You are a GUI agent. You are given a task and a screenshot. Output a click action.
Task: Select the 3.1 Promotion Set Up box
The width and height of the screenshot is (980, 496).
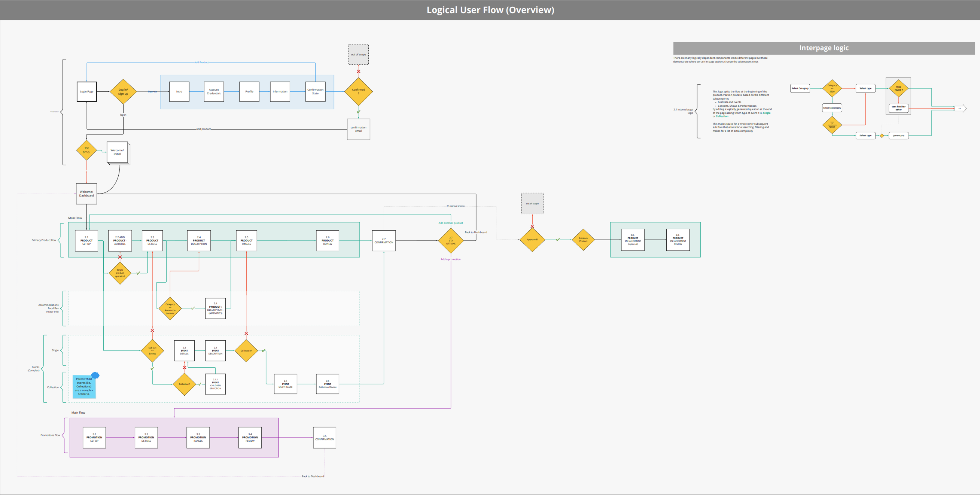pos(94,438)
